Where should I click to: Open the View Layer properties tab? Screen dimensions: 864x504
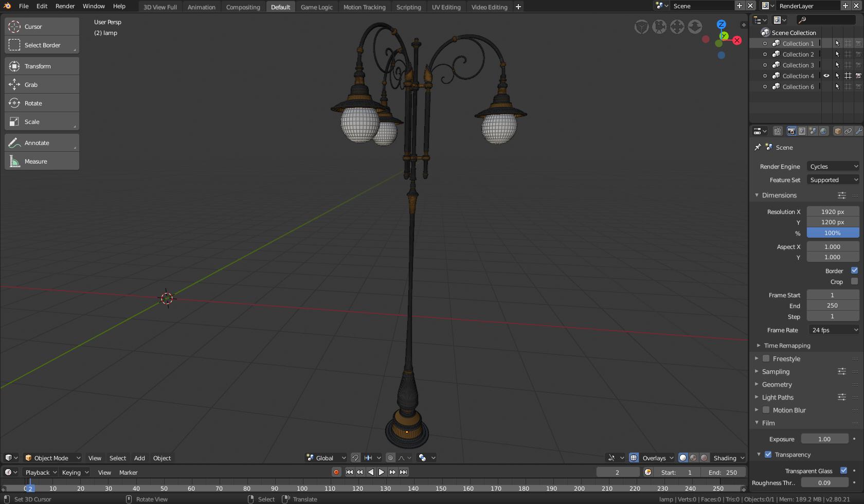[802, 131]
